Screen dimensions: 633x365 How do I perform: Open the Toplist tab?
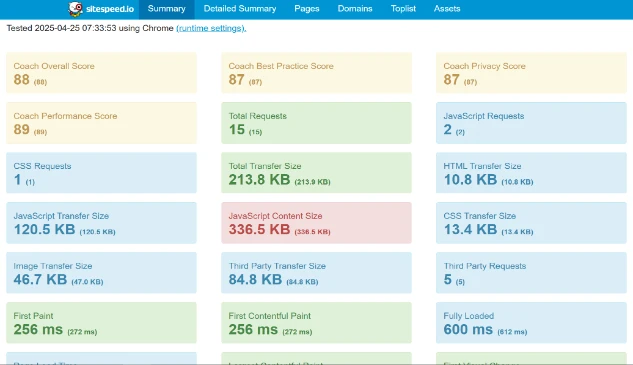(x=403, y=9)
